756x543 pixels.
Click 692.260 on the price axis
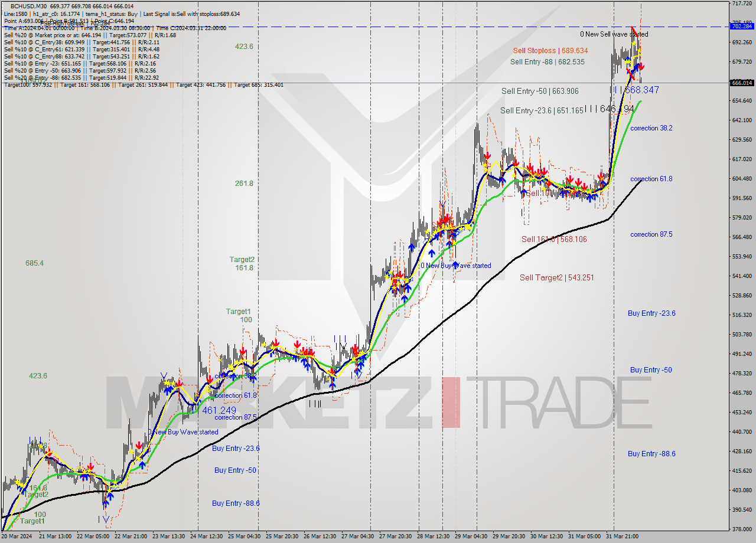coord(742,42)
